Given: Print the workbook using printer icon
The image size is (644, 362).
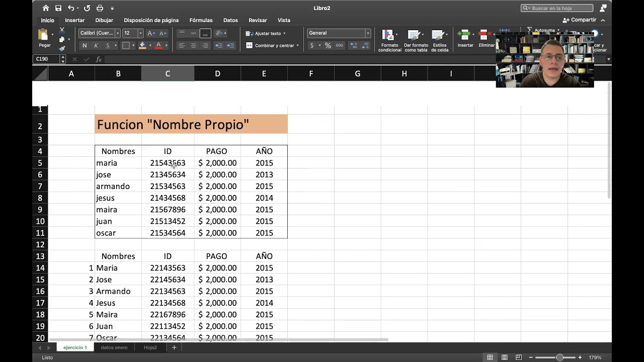Looking at the screenshot, I should tap(100, 8).
